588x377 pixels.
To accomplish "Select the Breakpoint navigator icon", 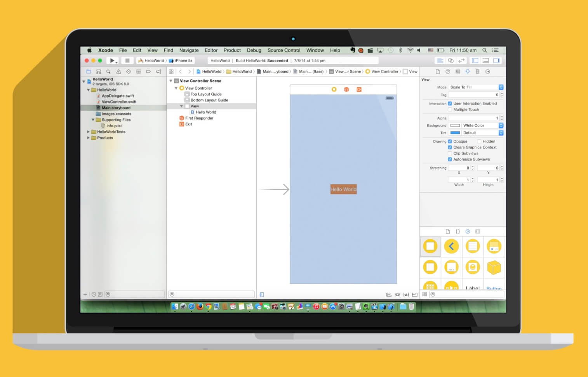I will click(x=148, y=71).
